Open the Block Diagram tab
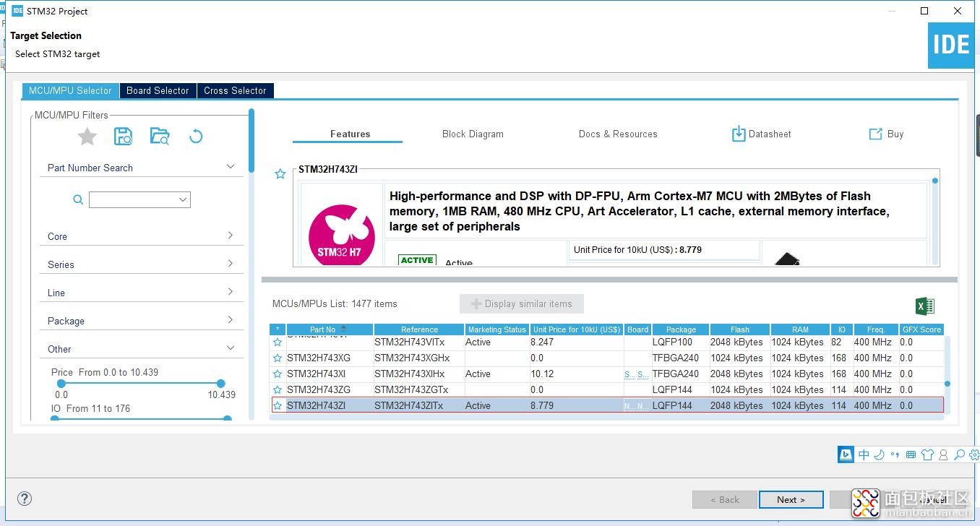980x526 pixels. 473,134
